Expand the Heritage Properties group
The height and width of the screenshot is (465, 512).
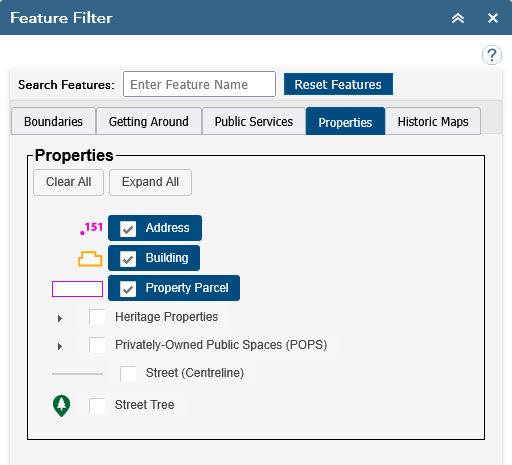tap(60, 318)
